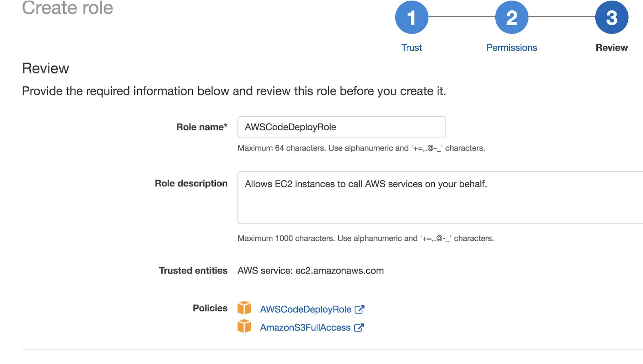643x364 pixels.
Task: Click the step 1 circle icon
Action: pyautogui.click(x=412, y=17)
